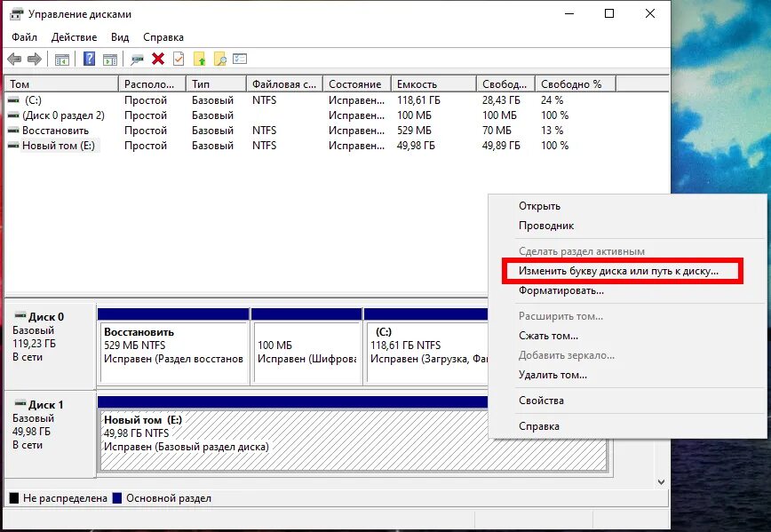771x532 pixels.
Task: Click the yellow folder with magnifier icon
Action: [219, 59]
